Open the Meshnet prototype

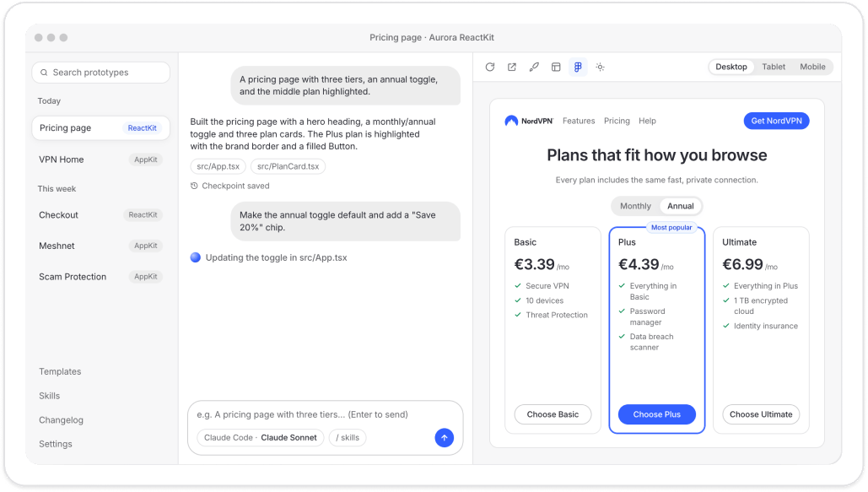click(x=100, y=246)
